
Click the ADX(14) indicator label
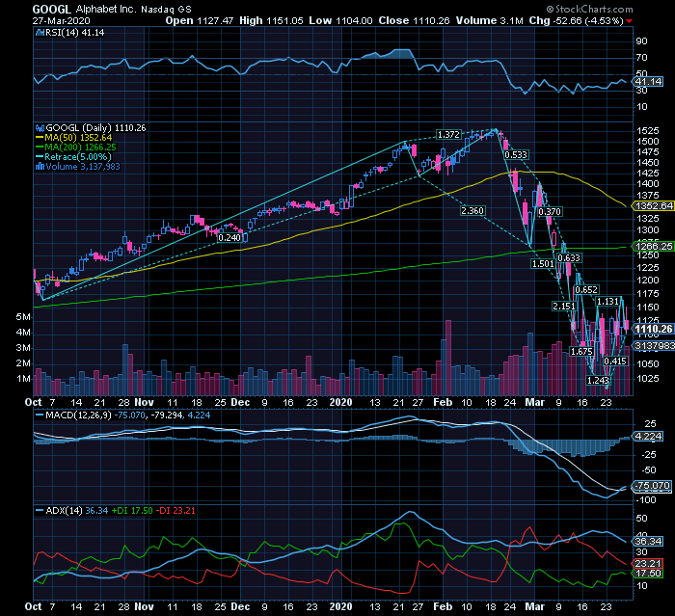[x=64, y=511]
